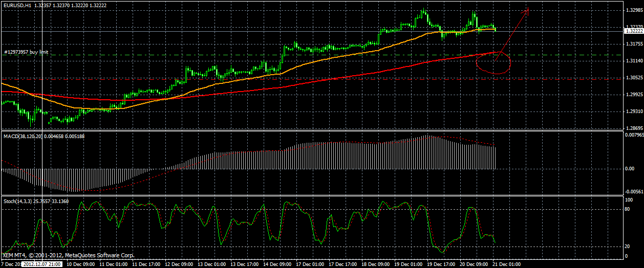644x268 pixels.
Task: Select the '#12973957 buy limit' order label
Action: point(26,52)
